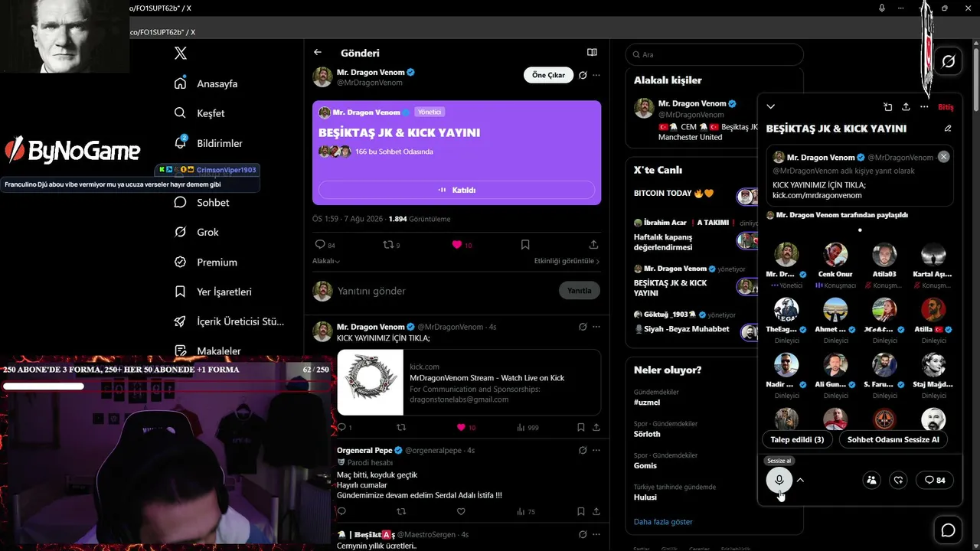This screenshot has width=980, height=551.
Task: Open Talep edildi (3) requests
Action: point(797,439)
